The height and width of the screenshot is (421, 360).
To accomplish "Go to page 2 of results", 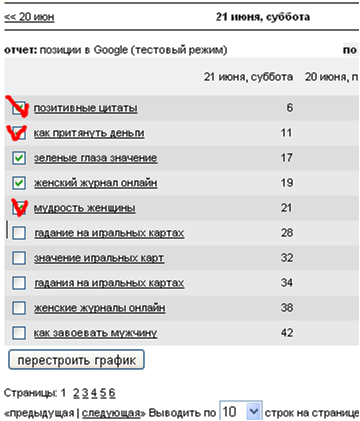I will 76,393.
